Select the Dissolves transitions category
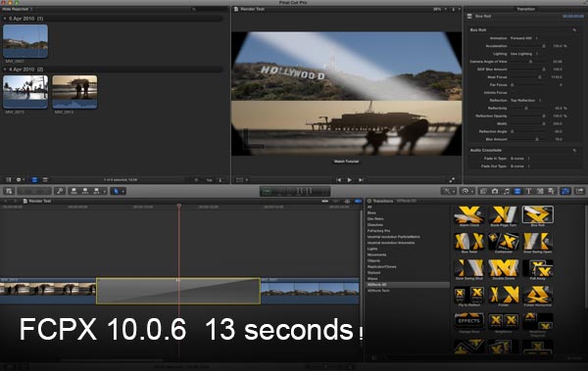 [375, 225]
